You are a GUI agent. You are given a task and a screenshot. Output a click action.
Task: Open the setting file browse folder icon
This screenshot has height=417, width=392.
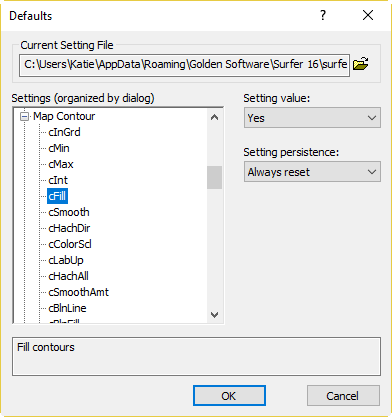[x=360, y=64]
